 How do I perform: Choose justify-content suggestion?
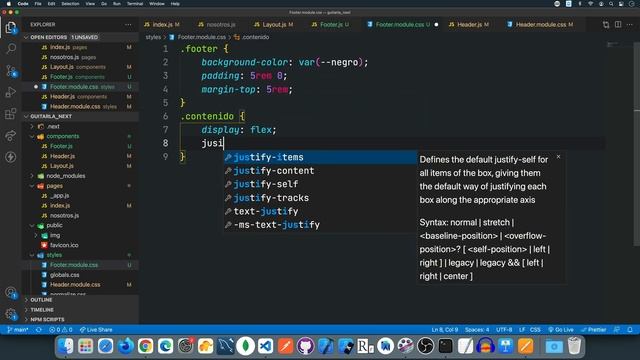pyautogui.click(x=320, y=171)
